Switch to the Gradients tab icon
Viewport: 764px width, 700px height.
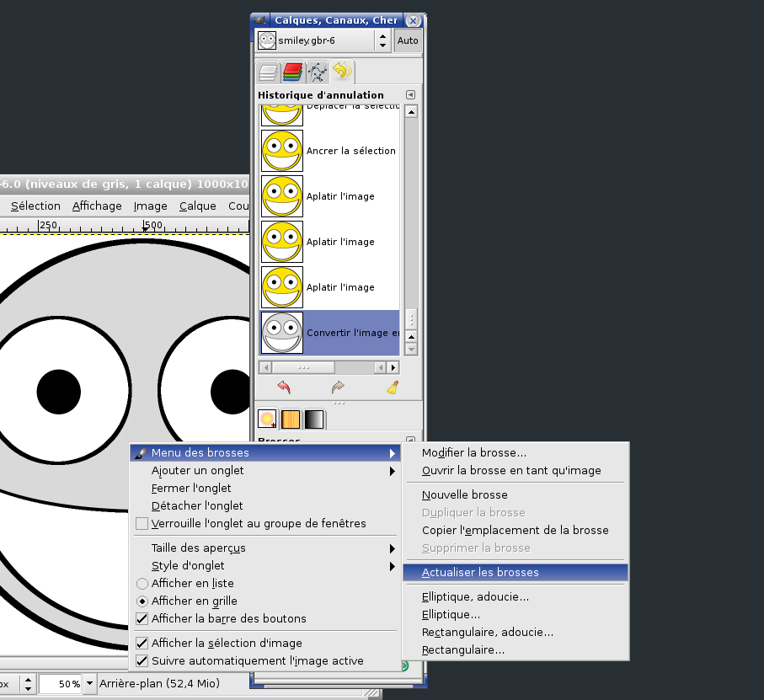tap(313, 419)
